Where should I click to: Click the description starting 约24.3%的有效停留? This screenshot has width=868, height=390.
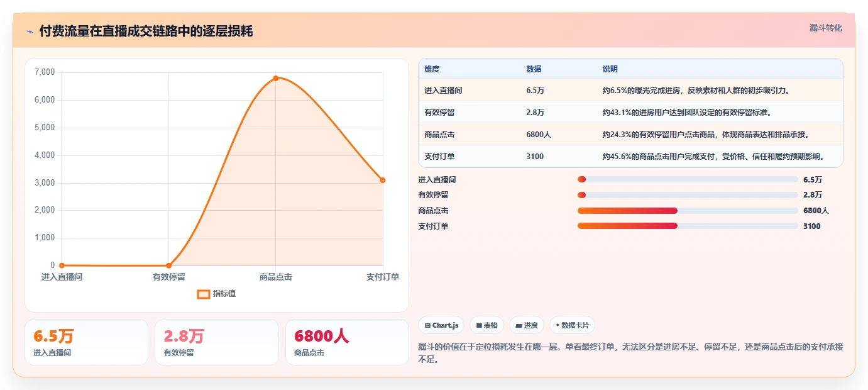(x=706, y=135)
